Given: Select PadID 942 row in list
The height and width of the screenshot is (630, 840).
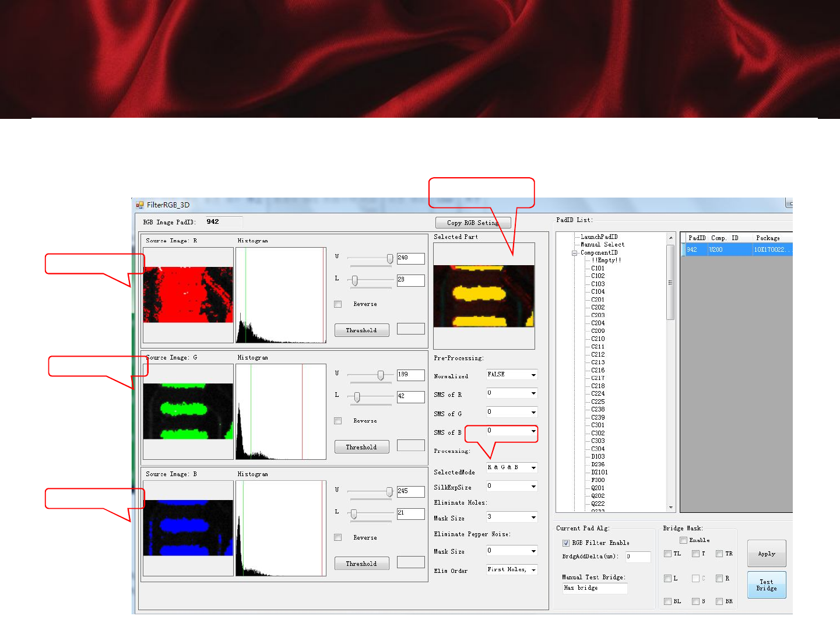Looking at the screenshot, I should coord(737,249).
